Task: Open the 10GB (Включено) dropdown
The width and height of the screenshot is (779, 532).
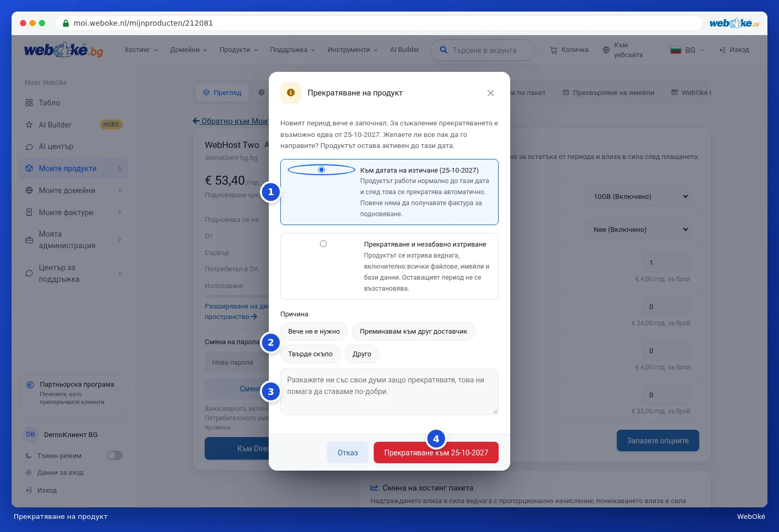Action: pyautogui.click(x=638, y=196)
